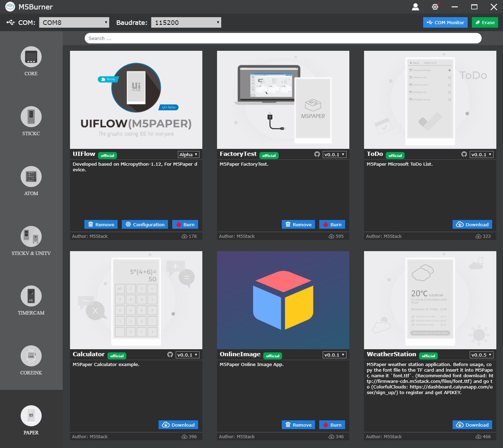Select the STICKC device icon

coord(31,117)
